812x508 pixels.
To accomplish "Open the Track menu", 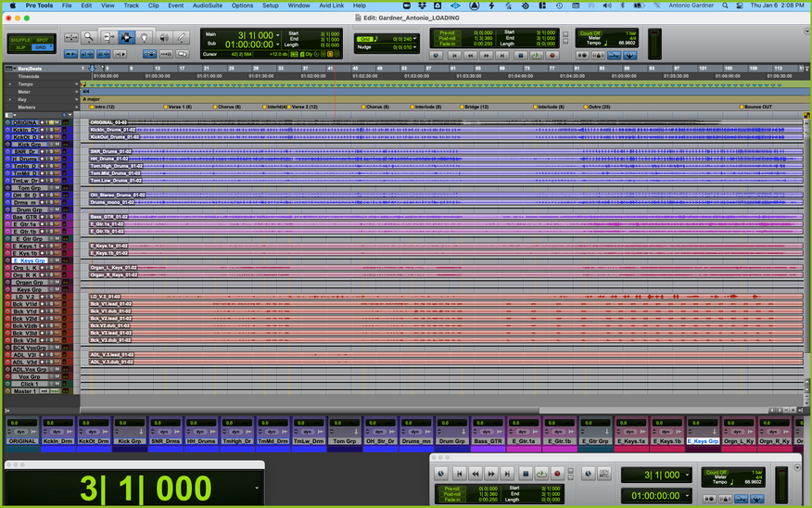I will tap(131, 6).
